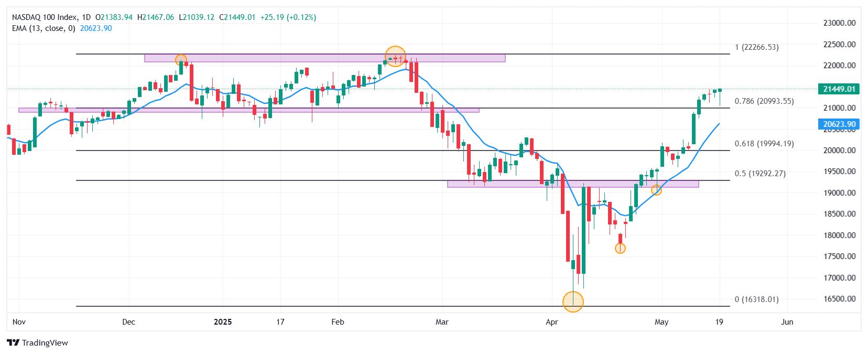Click the purple support zone near 19200
This screenshot has height=354, width=868.
pyautogui.click(x=573, y=184)
